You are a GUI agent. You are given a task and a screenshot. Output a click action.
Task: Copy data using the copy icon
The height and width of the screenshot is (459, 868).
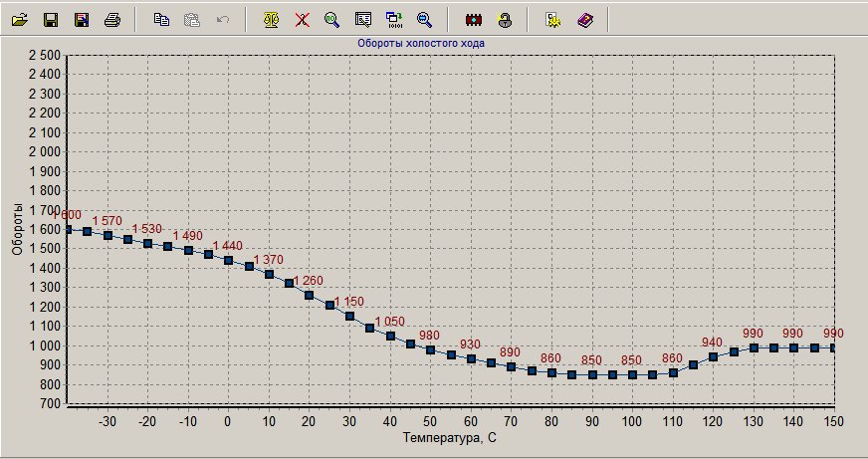(x=160, y=19)
